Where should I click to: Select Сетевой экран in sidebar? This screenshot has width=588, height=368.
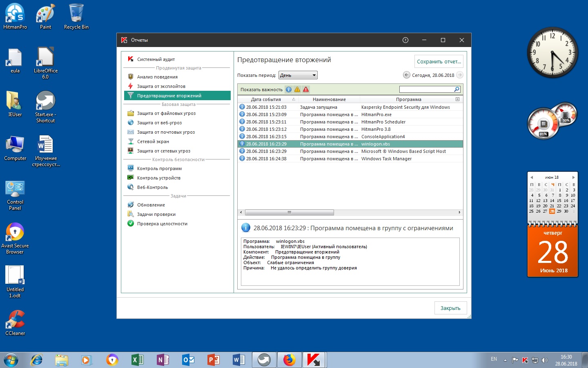(x=153, y=141)
